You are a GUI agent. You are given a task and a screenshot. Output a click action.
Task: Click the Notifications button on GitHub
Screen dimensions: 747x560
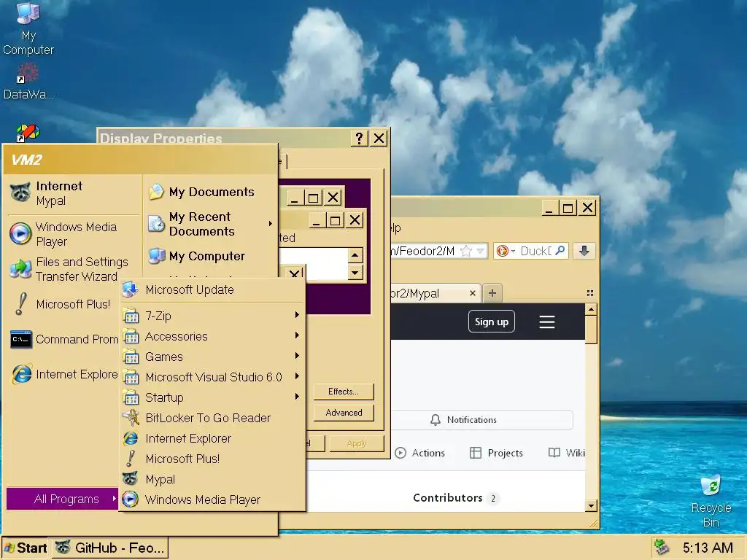pyautogui.click(x=481, y=419)
